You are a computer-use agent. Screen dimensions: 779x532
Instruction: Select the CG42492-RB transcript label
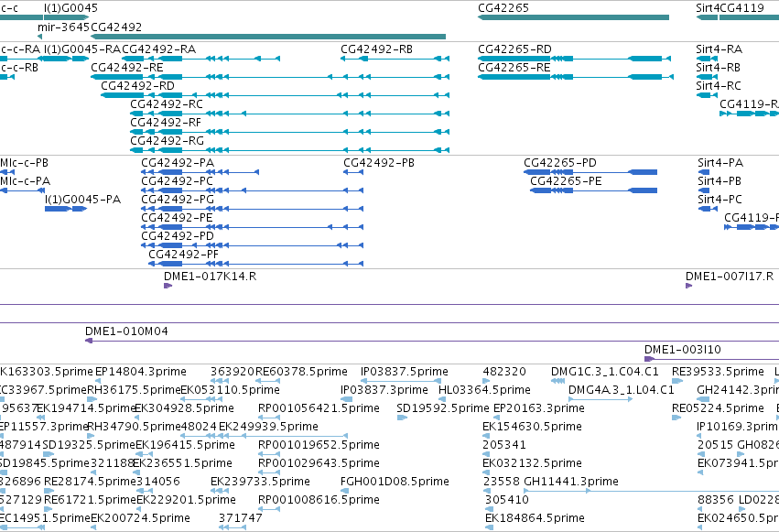point(376,49)
